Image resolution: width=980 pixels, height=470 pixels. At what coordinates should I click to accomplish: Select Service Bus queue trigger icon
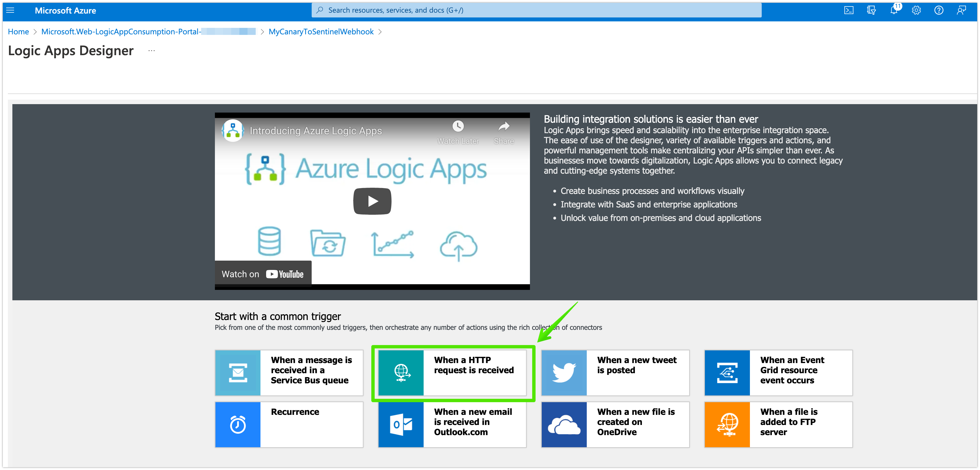(238, 373)
